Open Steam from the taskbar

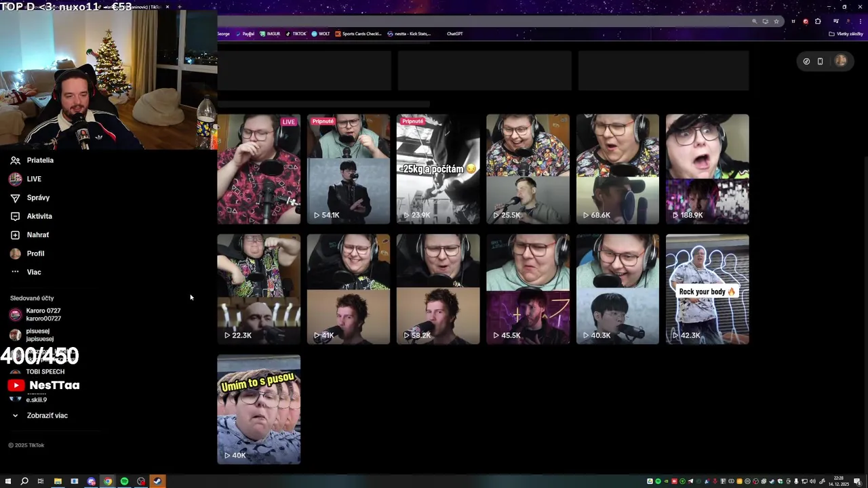pos(157,481)
